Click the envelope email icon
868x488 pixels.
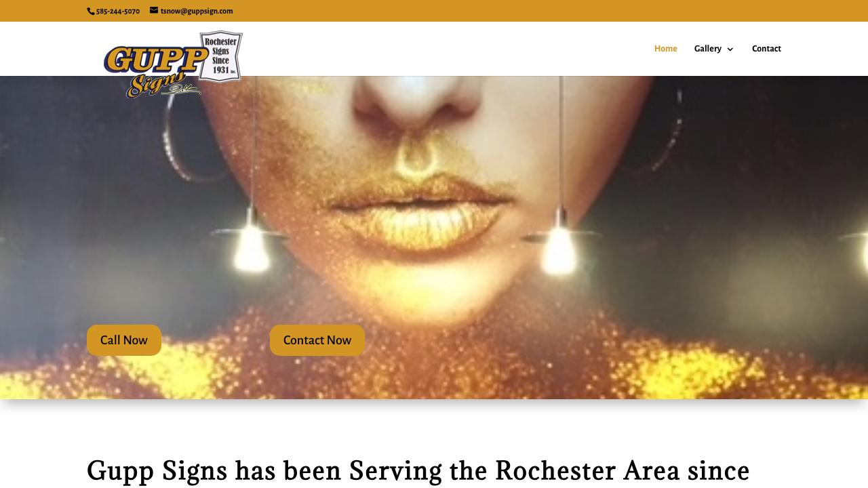pyautogui.click(x=154, y=11)
